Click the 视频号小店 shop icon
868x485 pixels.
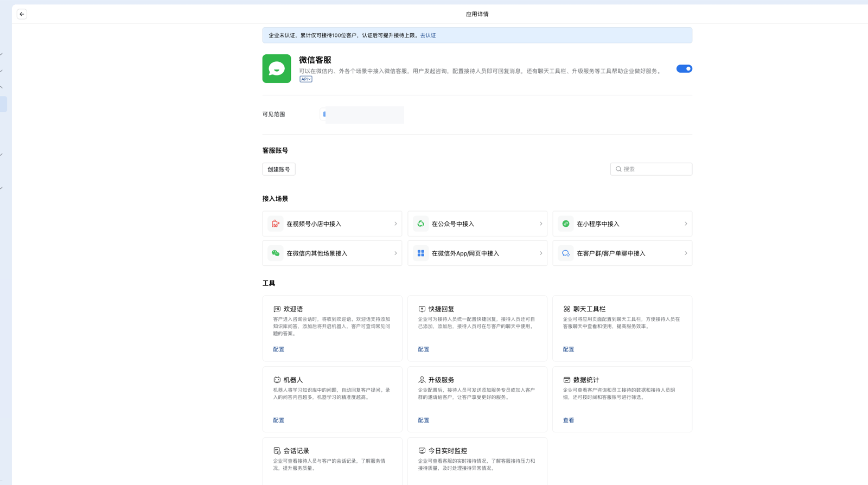(276, 224)
